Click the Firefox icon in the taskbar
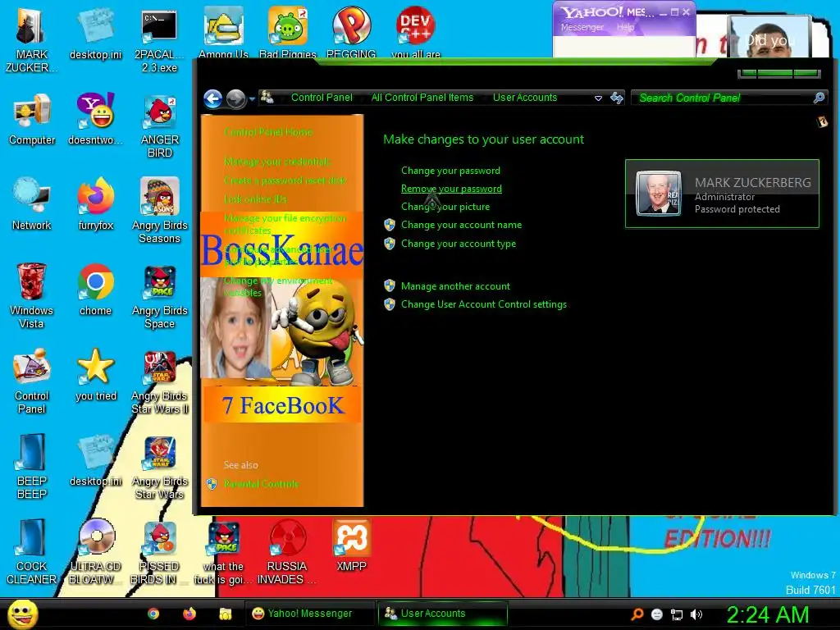 [x=189, y=614]
